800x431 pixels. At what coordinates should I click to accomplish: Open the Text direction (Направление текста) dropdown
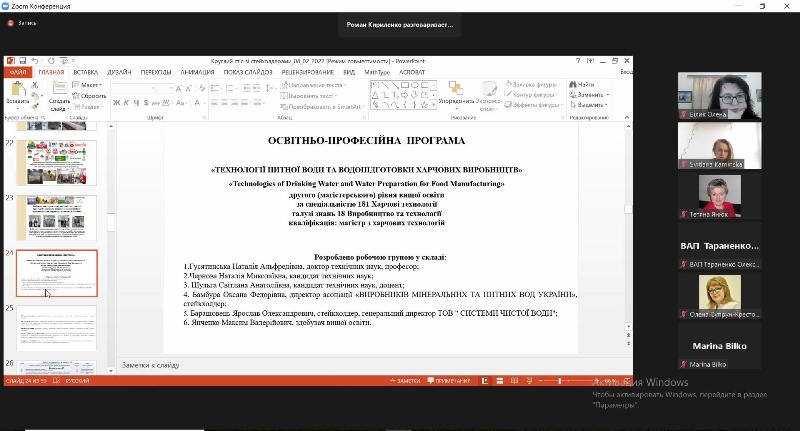coord(313,85)
